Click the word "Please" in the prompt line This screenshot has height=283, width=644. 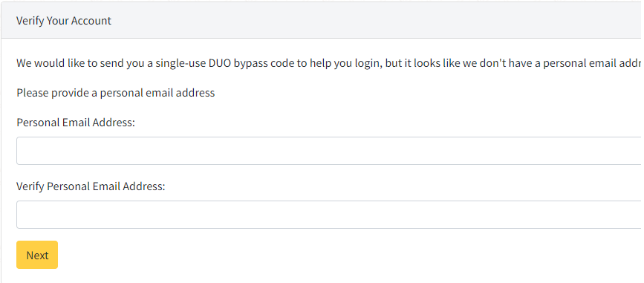[33, 93]
